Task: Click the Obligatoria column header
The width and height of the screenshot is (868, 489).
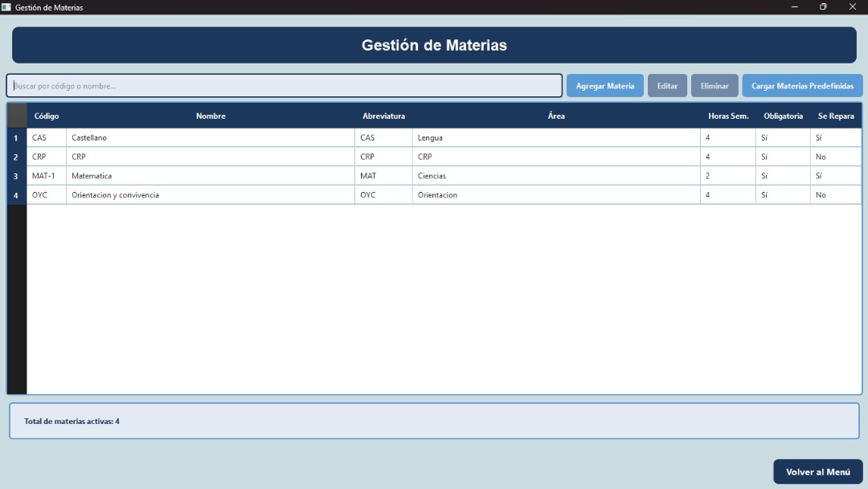Action: (783, 116)
